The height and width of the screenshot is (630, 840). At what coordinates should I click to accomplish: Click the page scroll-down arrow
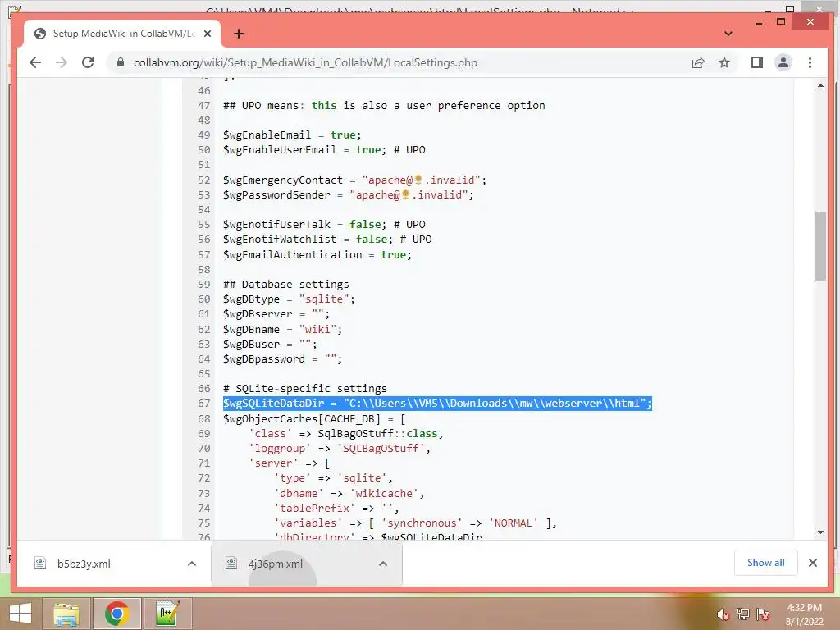coord(820,532)
